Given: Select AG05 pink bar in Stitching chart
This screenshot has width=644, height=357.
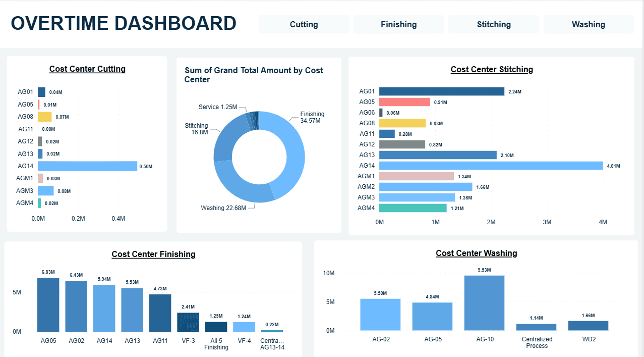Looking at the screenshot, I should (404, 102).
